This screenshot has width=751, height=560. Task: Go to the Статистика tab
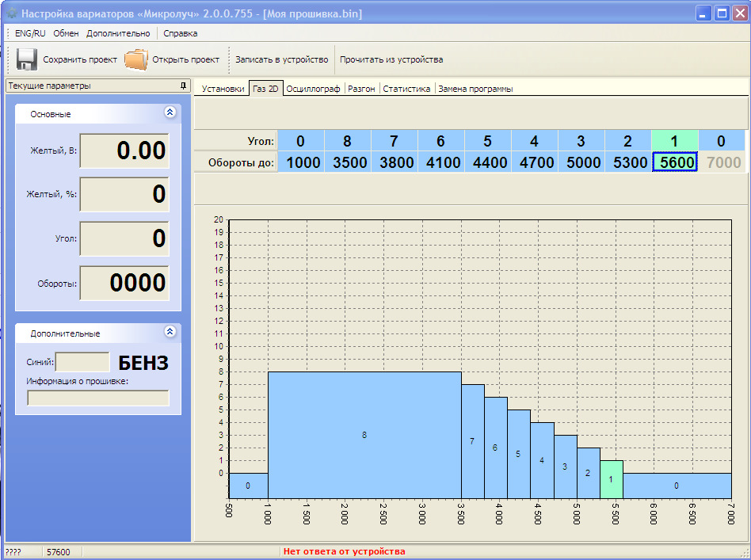click(406, 89)
